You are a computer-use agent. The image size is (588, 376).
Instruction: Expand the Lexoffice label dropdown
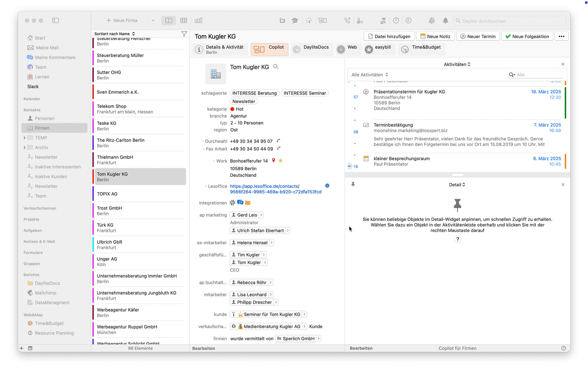[x=206, y=187]
